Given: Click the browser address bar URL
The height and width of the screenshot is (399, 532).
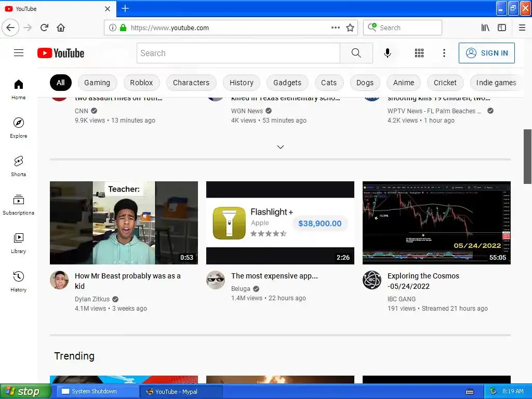Looking at the screenshot, I should click(x=170, y=28).
